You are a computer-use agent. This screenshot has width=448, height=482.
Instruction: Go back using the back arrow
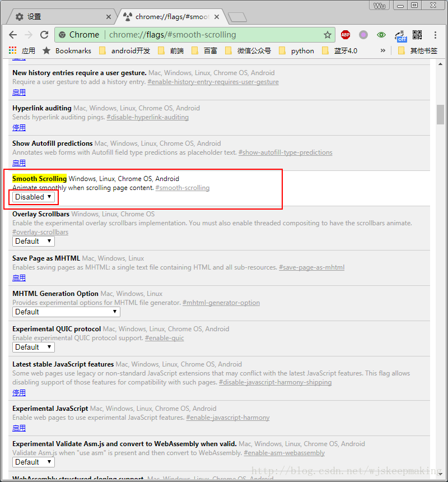click(x=13, y=35)
